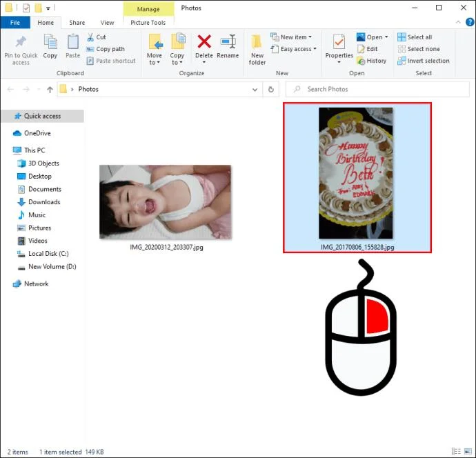
Task: Open the recent locations dropdown
Action: click(x=39, y=89)
